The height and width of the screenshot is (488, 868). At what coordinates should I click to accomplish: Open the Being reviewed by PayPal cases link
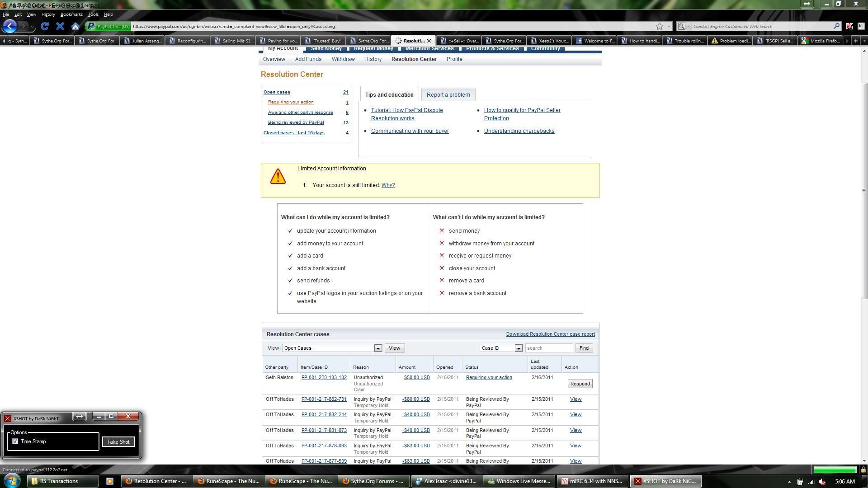click(296, 122)
